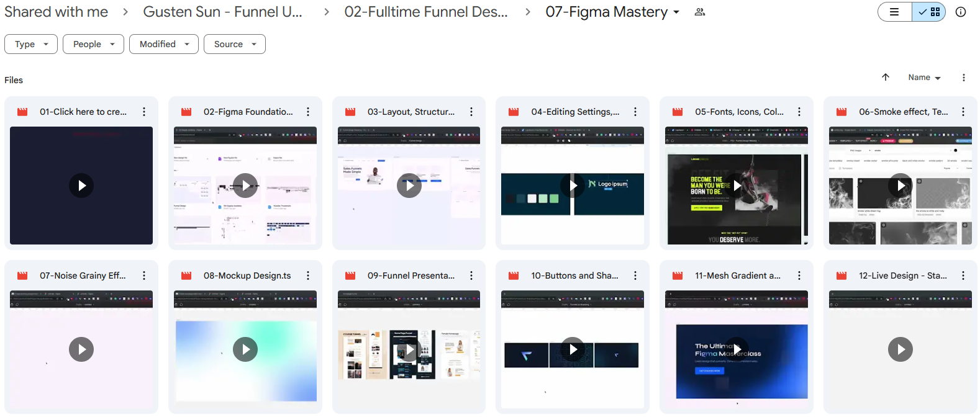Viewport: 980px width, 417px height.
Task: Open the Type filter dropdown
Action: (31, 44)
